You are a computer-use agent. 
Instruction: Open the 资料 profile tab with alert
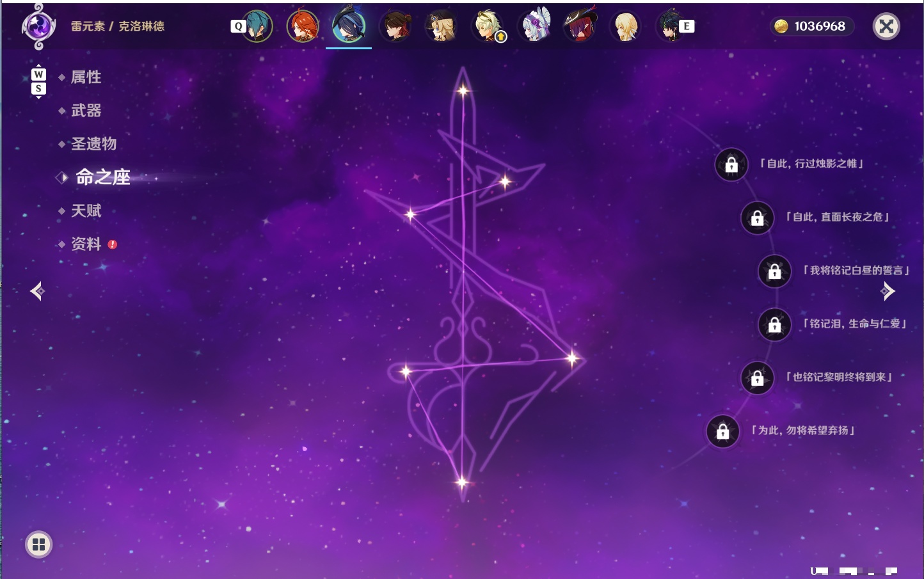tap(87, 244)
